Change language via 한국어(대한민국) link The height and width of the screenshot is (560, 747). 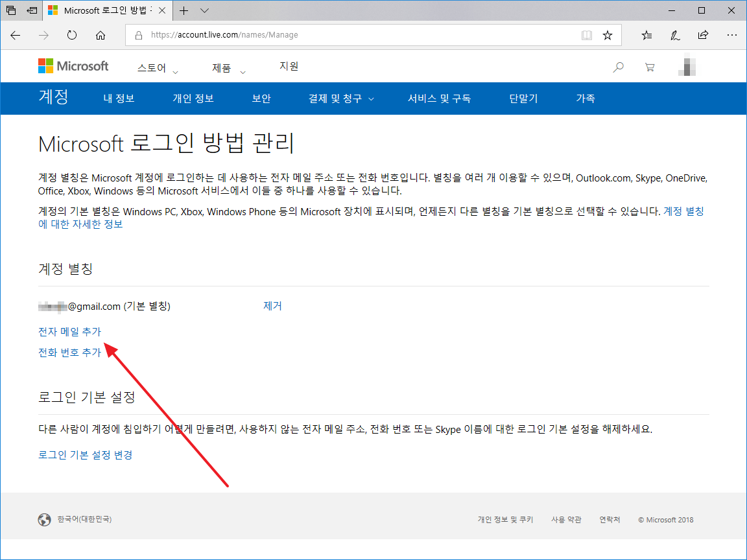[84, 519]
